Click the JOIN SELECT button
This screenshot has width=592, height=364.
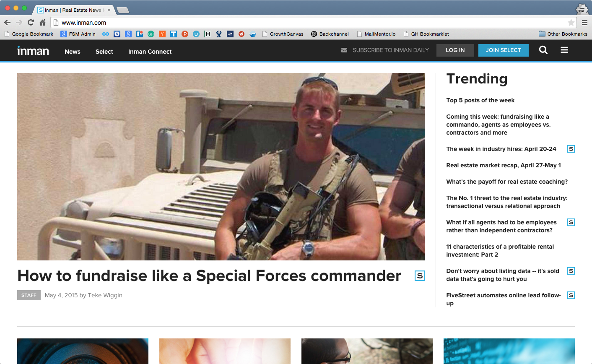point(504,50)
